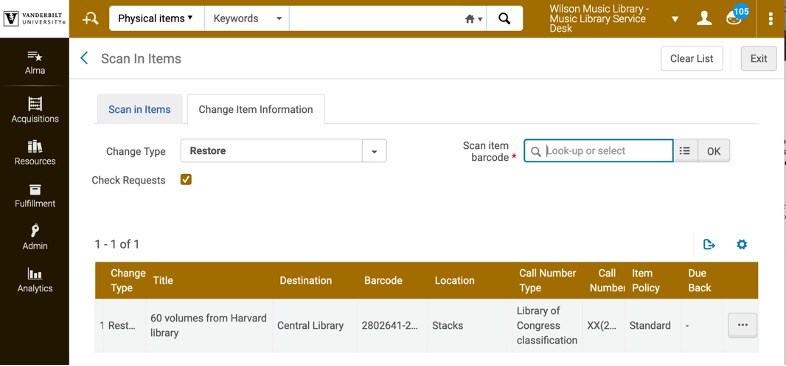The height and width of the screenshot is (366, 786).
Task: Open the Keywords search field dropdown
Action: pos(247,19)
